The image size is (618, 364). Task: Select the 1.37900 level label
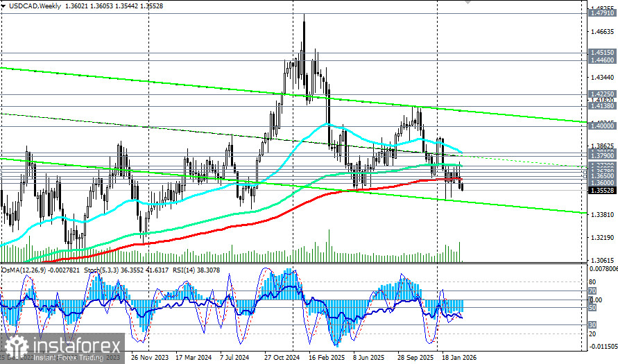pyautogui.click(x=602, y=156)
